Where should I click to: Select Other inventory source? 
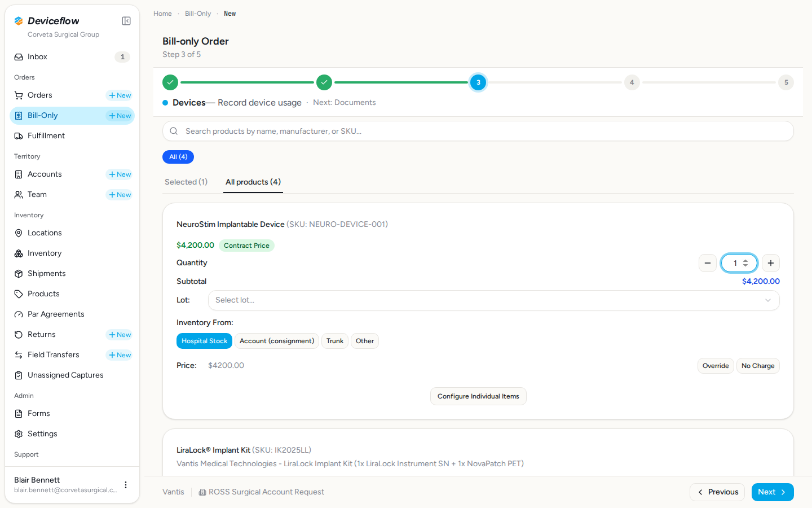[x=365, y=341]
